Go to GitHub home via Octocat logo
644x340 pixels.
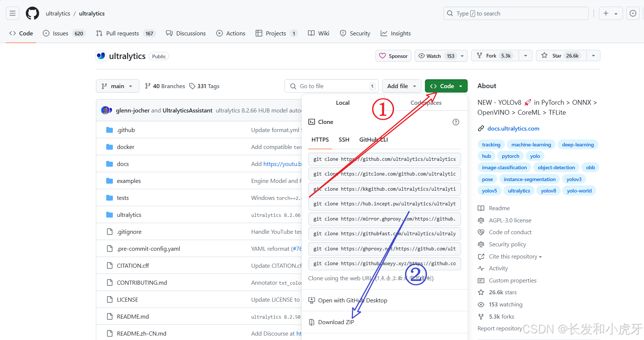click(x=32, y=14)
